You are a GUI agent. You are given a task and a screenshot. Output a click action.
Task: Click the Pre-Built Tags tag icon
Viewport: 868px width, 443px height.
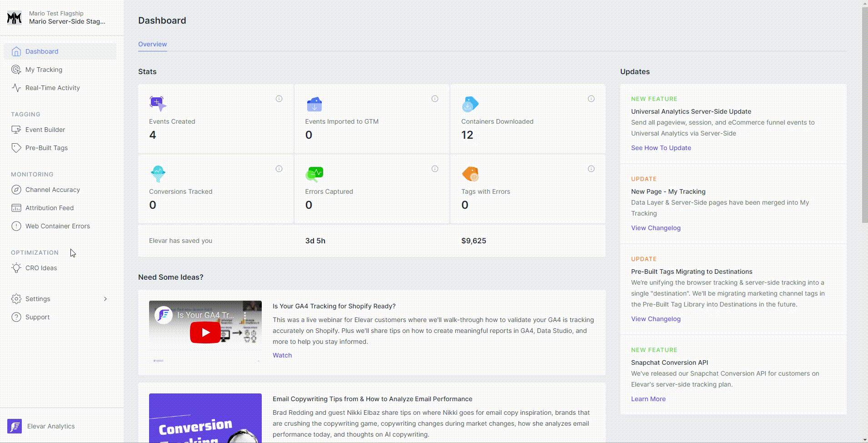pyautogui.click(x=16, y=148)
